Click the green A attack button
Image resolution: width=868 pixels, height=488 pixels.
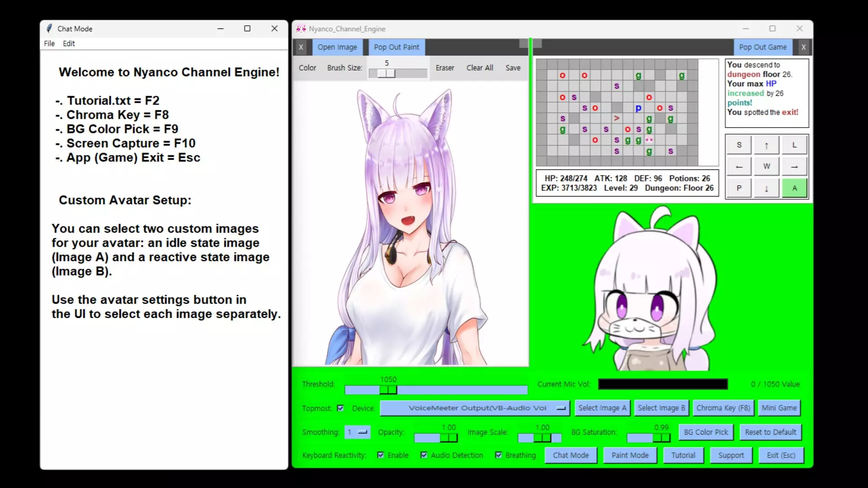tap(794, 188)
